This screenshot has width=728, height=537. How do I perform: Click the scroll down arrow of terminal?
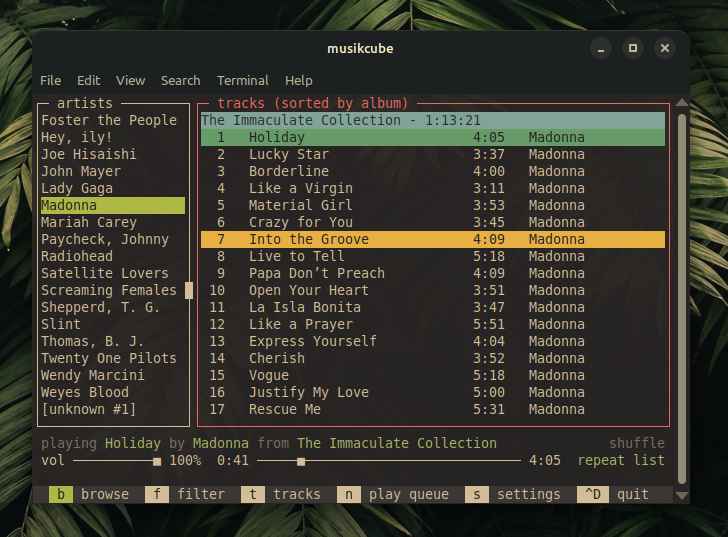pos(682,496)
